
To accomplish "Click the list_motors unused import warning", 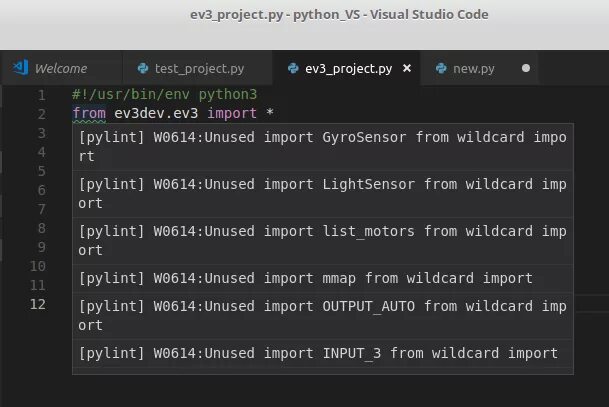I will [x=323, y=241].
